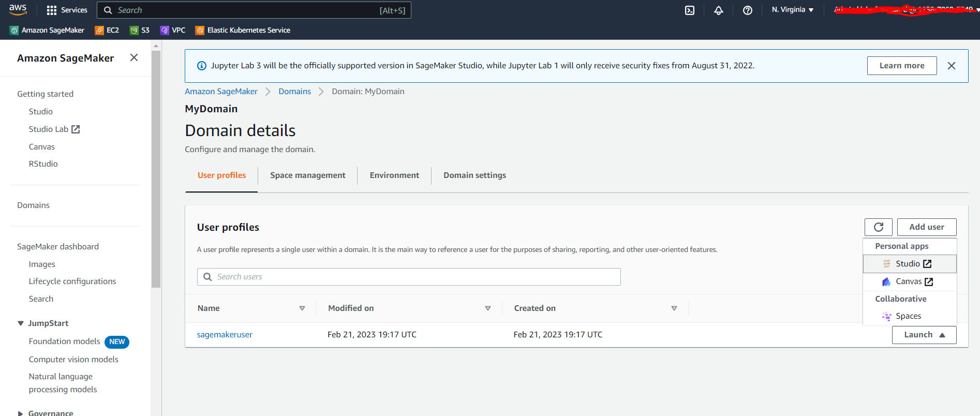980x416 pixels.
Task: Open the N. Virginia region dropdown
Action: point(793,10)
